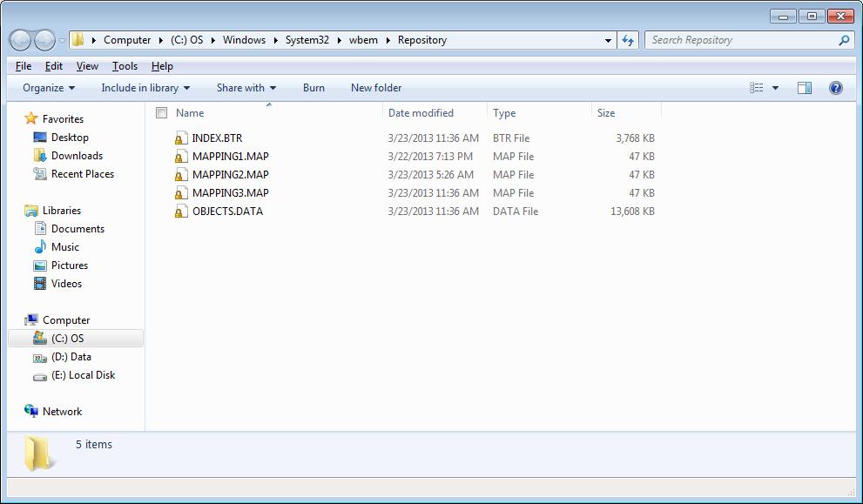Select the INDEX.BTR file icon
Viewport: 863px width, 504px height.
[x=180, y=138]
